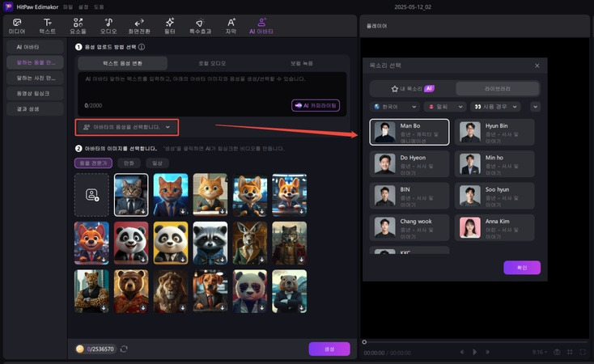Open the 9:16 aspect ratio dropdown
The height and width of the screenshot is (364, 594).
(x=540, y=352)
